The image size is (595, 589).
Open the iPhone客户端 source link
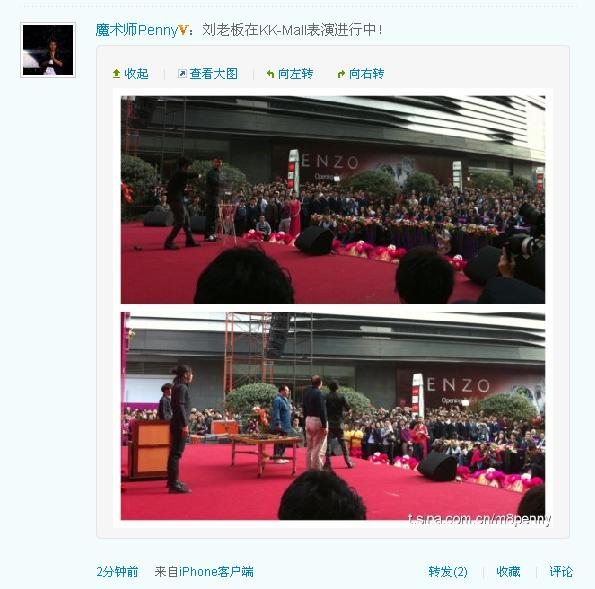[216, 572]
